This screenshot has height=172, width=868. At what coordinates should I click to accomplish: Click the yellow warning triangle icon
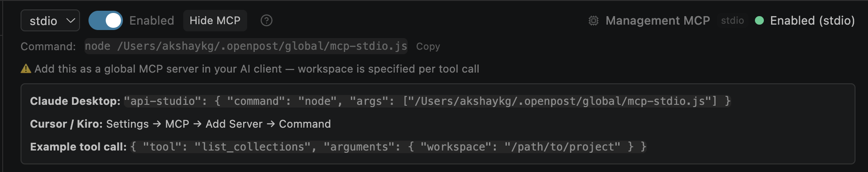[26, 69]
